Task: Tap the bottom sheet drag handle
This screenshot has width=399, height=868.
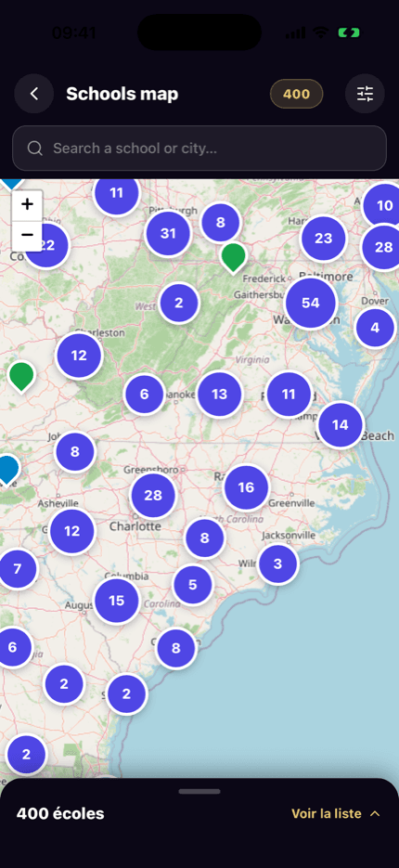Action: coord(199,792)
